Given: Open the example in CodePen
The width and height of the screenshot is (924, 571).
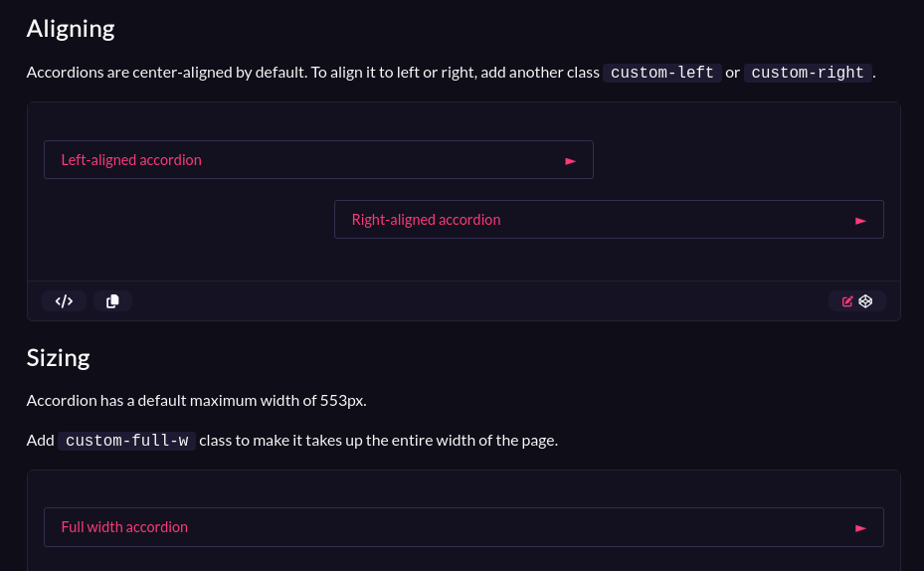Looking at the screenshot, I should (865, 301).
